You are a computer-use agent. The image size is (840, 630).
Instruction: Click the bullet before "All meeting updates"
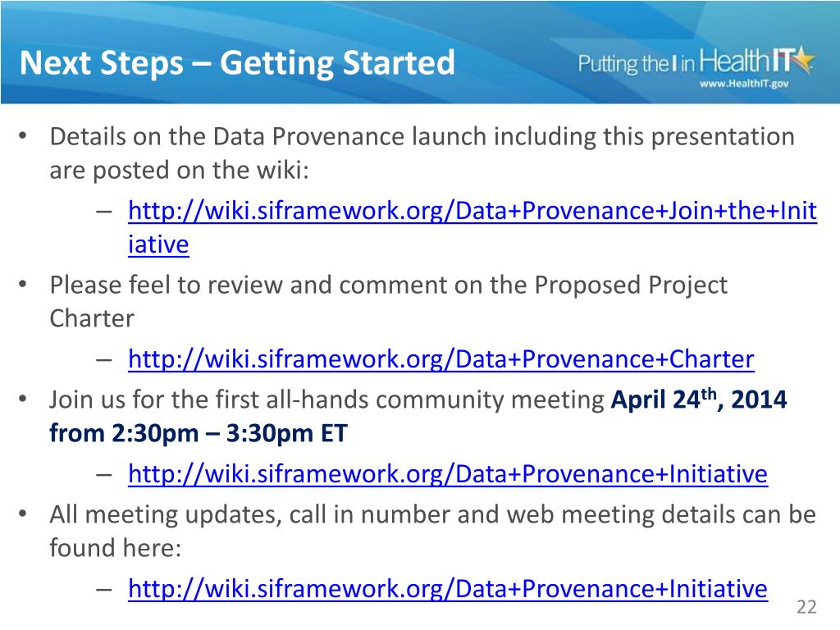coord(22,514)
